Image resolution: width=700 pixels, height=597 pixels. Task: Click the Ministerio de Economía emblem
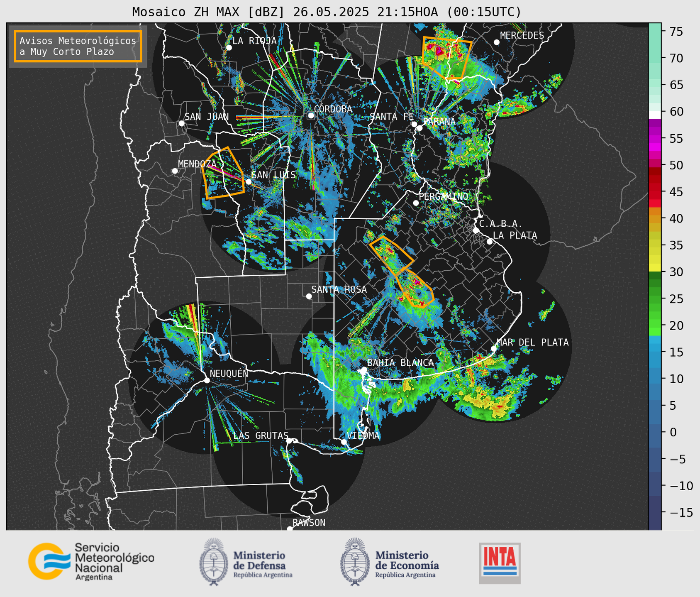click(x=355, y=562)
